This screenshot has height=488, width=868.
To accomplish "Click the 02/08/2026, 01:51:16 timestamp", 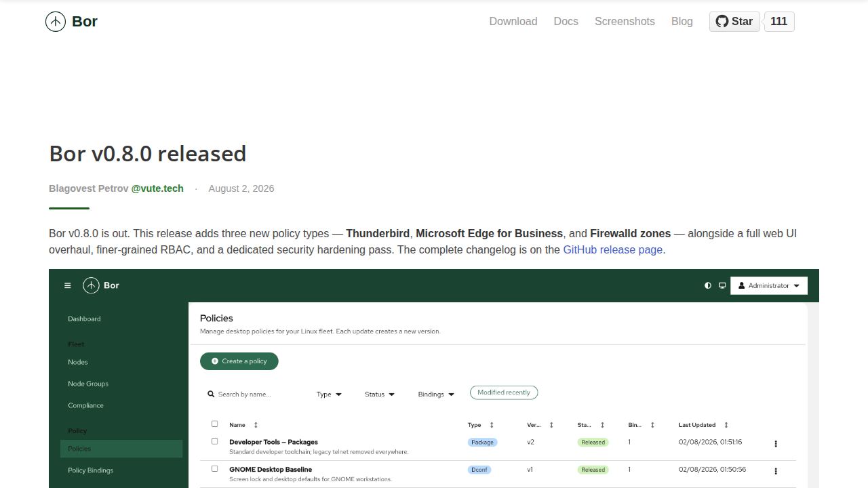I will click(x=711, y=442).
